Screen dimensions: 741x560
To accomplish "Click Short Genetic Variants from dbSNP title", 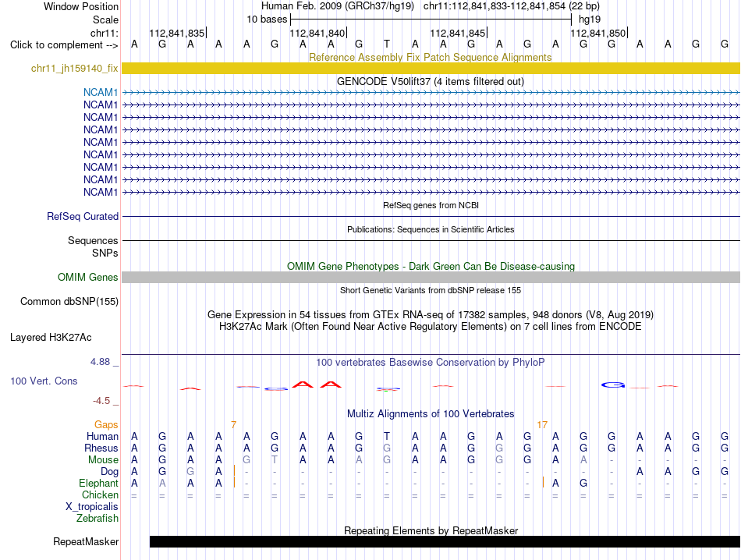I will click(x=431, y=290).
